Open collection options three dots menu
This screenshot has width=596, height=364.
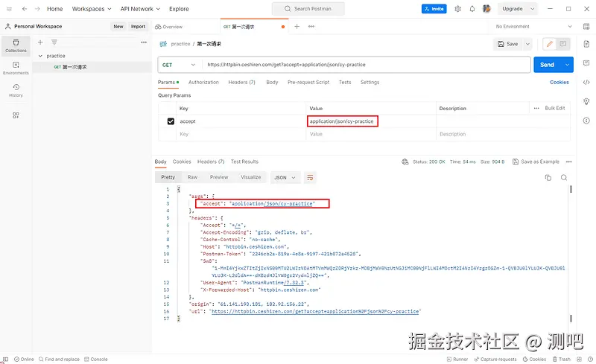coord(144,42)
